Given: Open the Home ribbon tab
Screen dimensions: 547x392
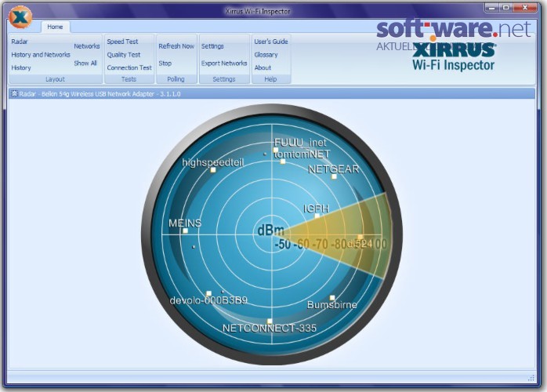Looking at the screenshot, I should coord(55,27).
